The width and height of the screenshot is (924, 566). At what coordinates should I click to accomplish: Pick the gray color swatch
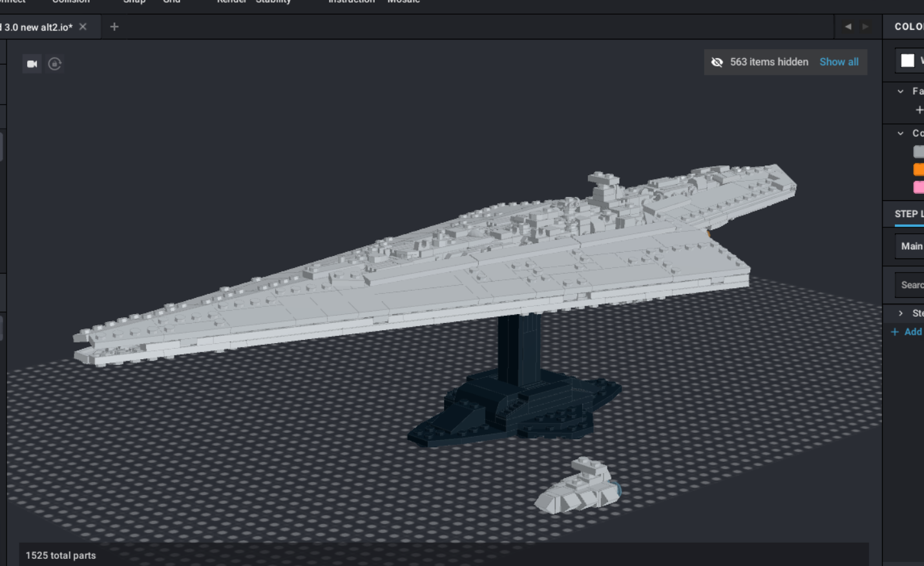(x=918, y=152)
